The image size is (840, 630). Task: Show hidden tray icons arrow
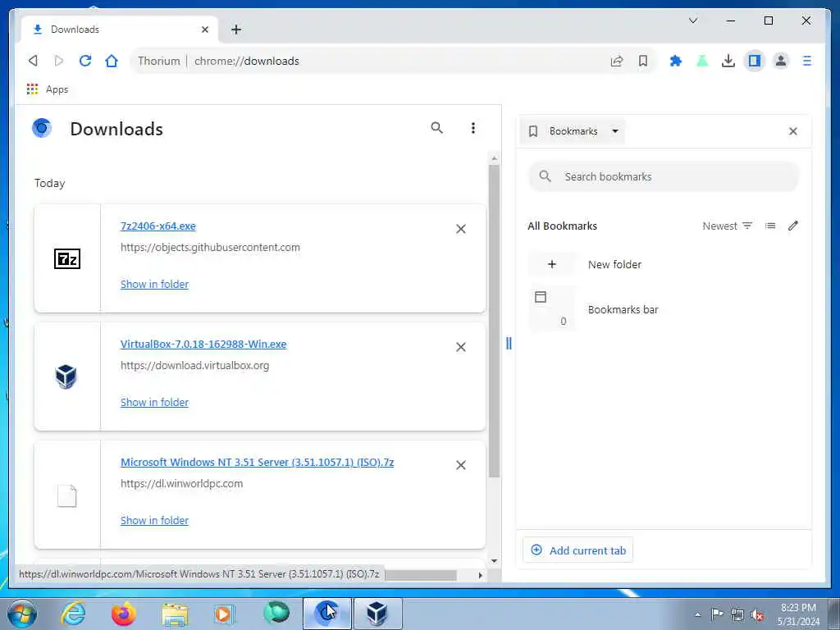coord(698,614)
